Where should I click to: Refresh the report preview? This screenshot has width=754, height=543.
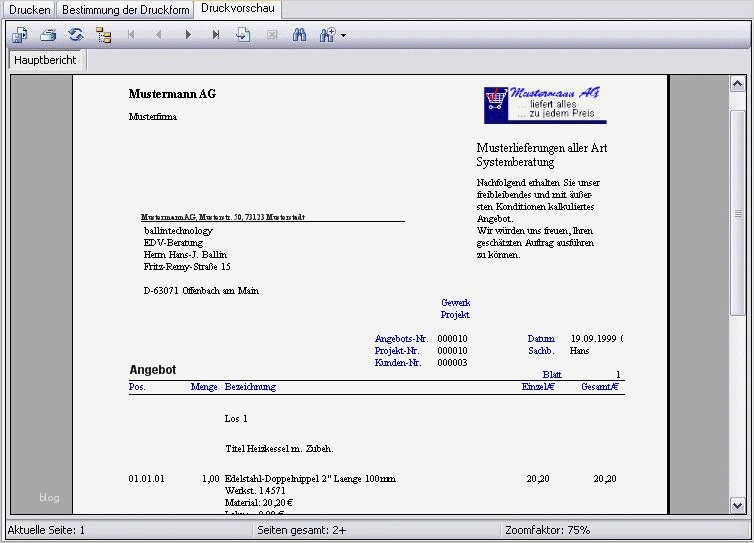76,35
